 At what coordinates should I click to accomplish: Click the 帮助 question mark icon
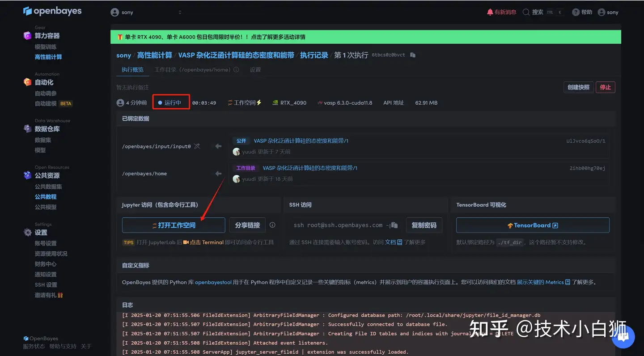coord(576,12)
